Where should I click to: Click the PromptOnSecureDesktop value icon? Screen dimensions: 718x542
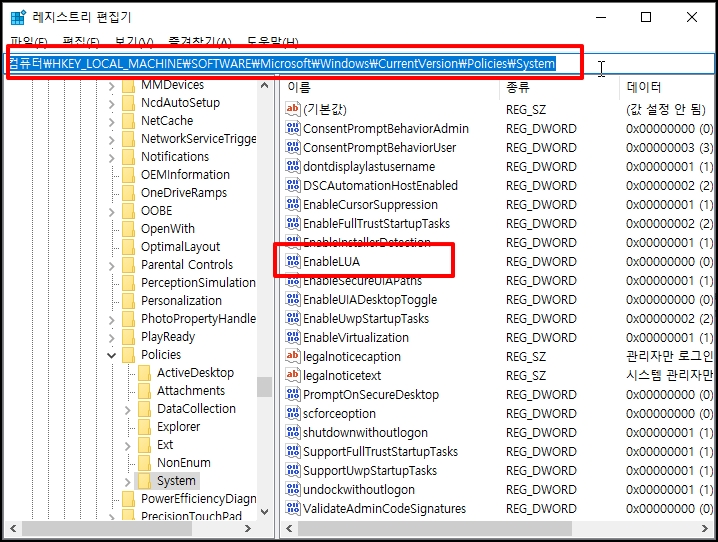[x=293, y=394]
